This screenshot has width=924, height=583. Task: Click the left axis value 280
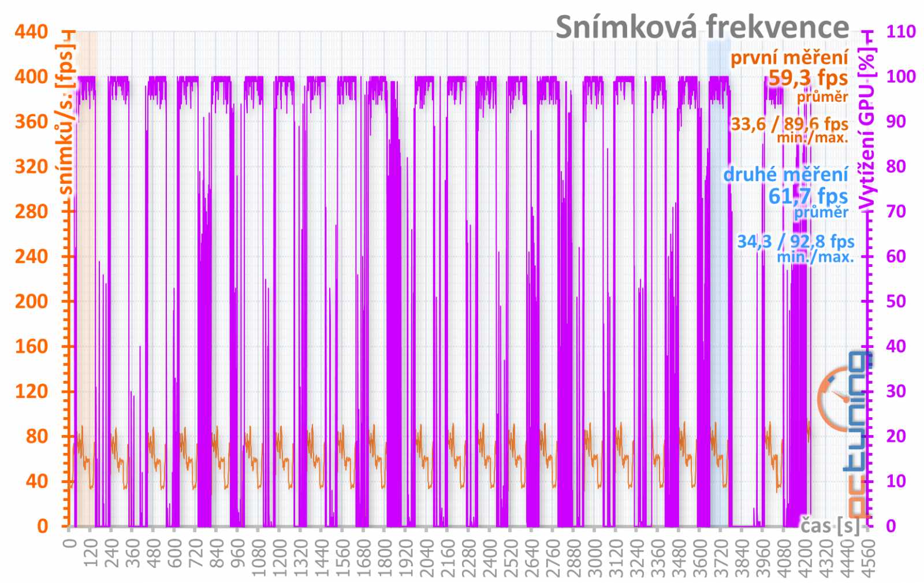pyautogui.click(x=31, y=211)
